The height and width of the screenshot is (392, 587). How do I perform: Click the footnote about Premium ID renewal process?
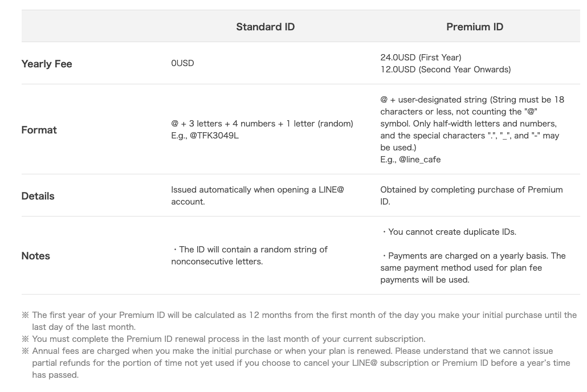tap(228, 339)
